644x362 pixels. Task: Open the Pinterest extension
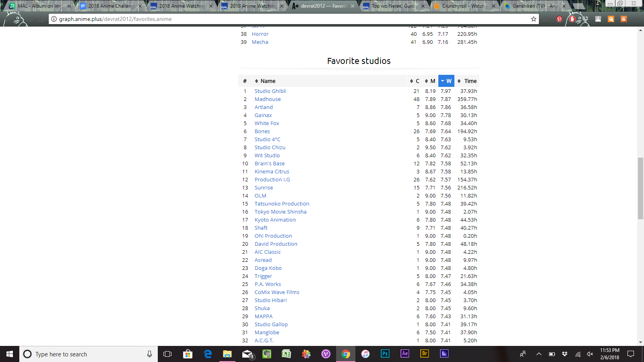(559, 19)
